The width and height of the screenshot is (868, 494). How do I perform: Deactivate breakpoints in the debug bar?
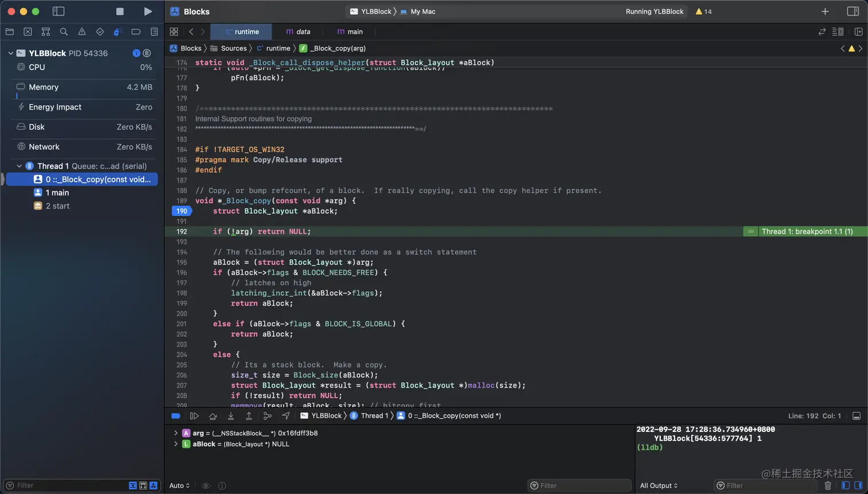coord(176,416)
